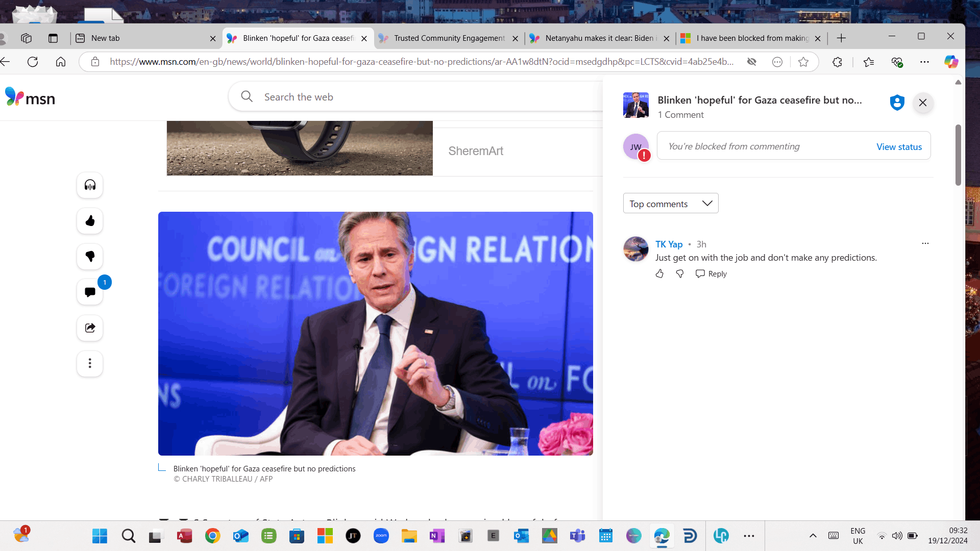Viewport: 980px width, 551px height.
Task: Upvote TK Yap's comment
Action: point(659,274)
